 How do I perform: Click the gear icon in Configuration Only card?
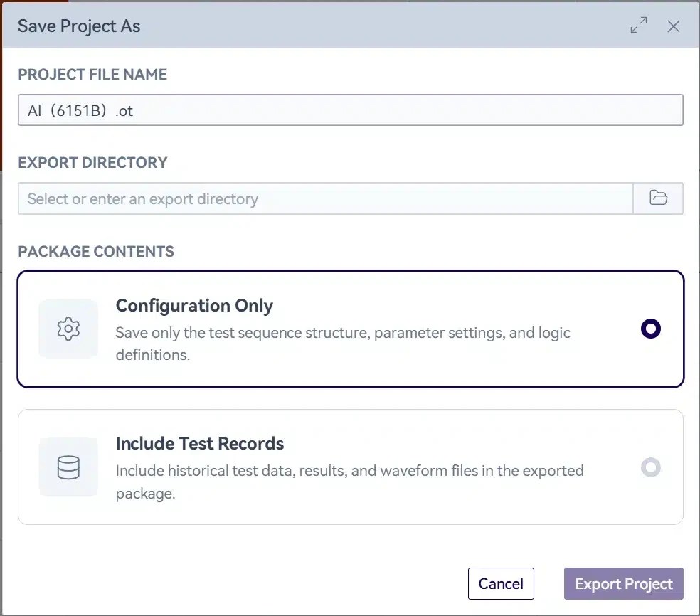pos(68,329)
